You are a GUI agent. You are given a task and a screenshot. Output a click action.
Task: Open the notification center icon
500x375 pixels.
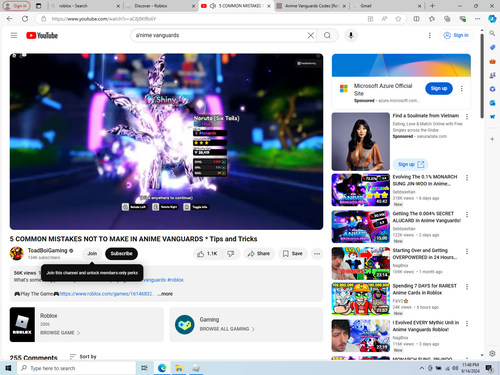(489, 368)
